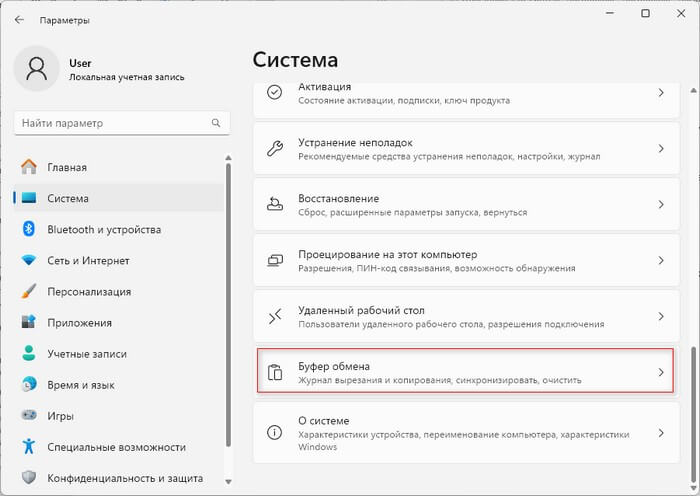Click the Восстановление recovery icon
The image size is (700, 496).
point(275,204)
